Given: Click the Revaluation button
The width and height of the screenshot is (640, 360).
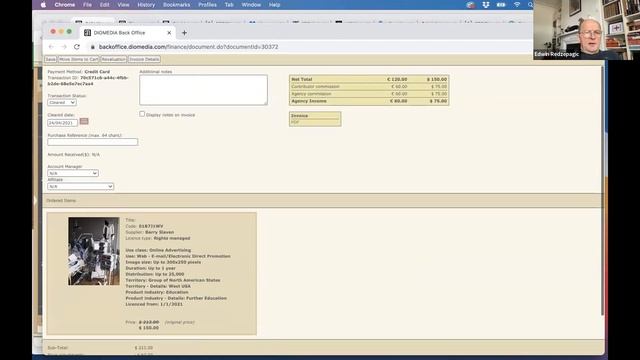Looking at the screenshot, I should [113, 60].
